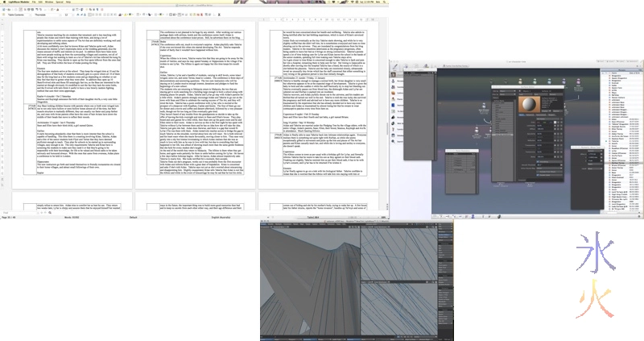Screen dimensions: 644x341
Task: Open the Apple menu
Action: (x=2, y=2)
